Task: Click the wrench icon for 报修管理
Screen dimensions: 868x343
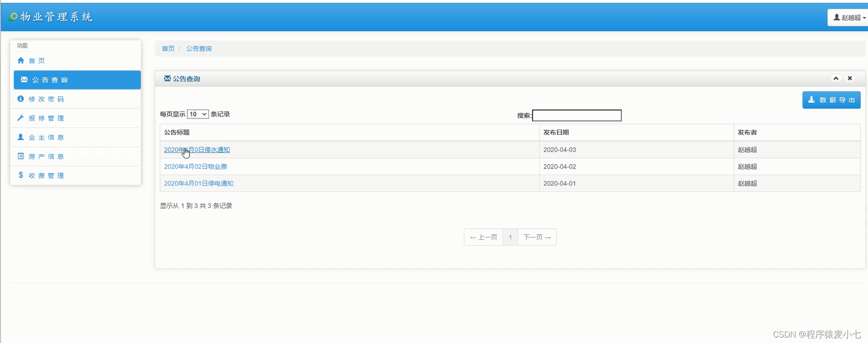Action: [21, 118]
